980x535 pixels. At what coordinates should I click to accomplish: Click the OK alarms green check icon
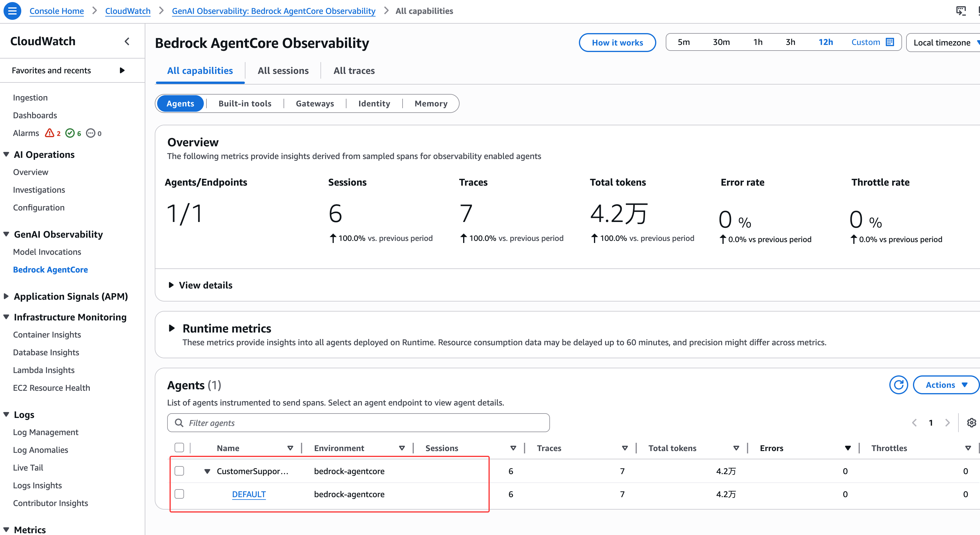tap(70, 133)
